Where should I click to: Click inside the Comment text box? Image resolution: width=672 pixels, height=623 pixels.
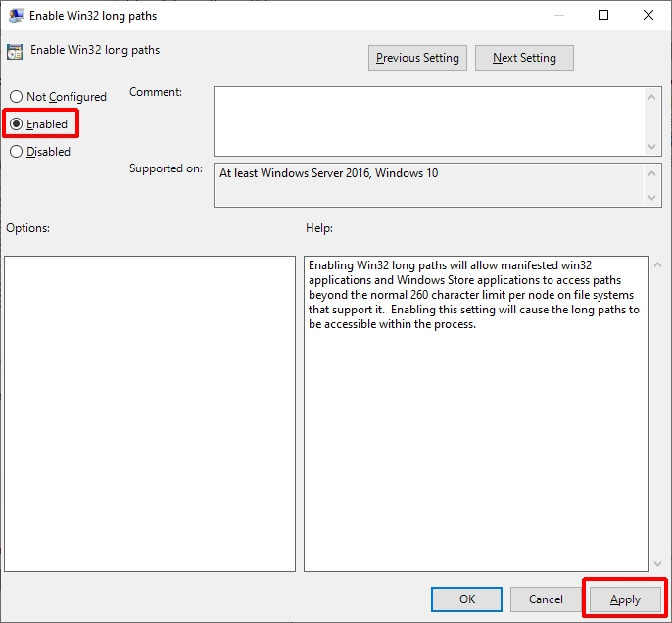pyautogui.click(x=429, y=120)
